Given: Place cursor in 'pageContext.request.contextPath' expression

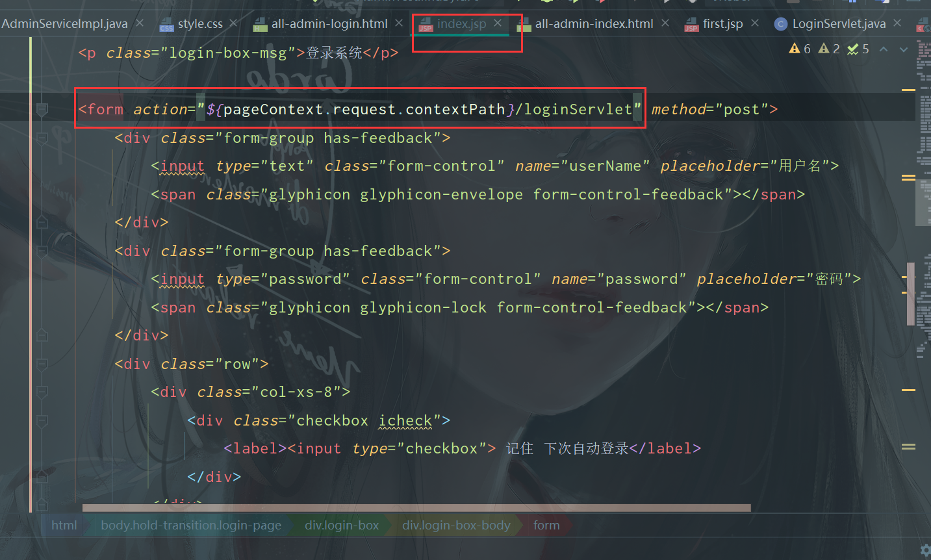Looking at the screenshot, I should [364, 110].
